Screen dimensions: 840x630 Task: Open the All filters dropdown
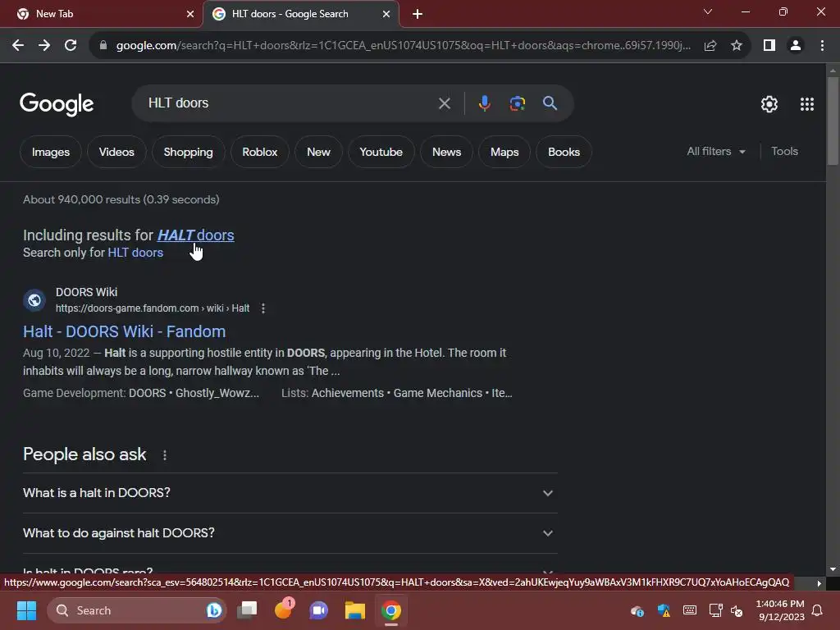point(715,152)
